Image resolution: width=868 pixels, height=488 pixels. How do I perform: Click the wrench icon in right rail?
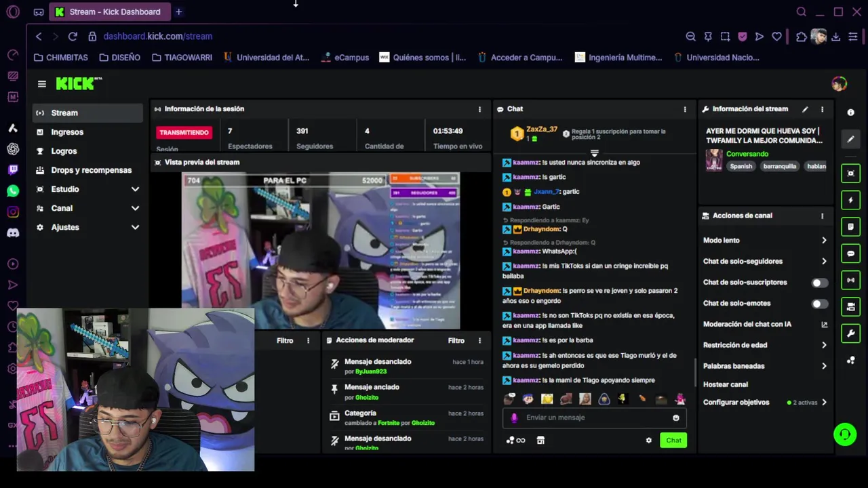[850, 333]
